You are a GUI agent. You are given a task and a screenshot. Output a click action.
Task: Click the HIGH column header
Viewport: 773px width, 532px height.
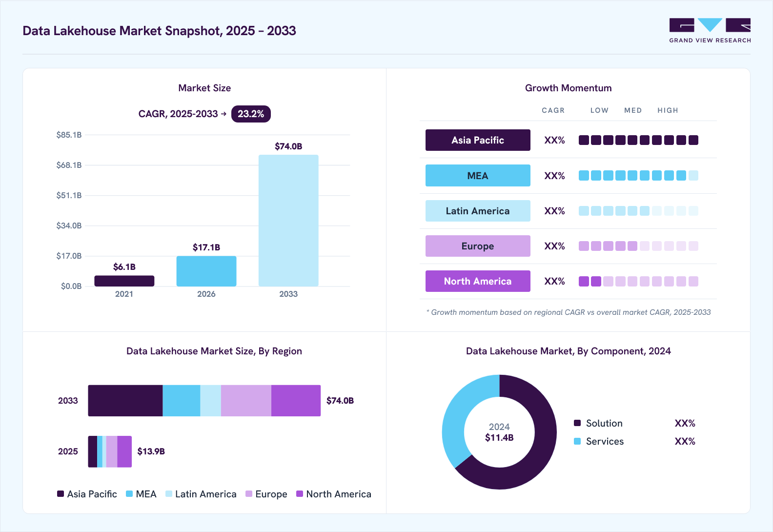pos(668,110)
